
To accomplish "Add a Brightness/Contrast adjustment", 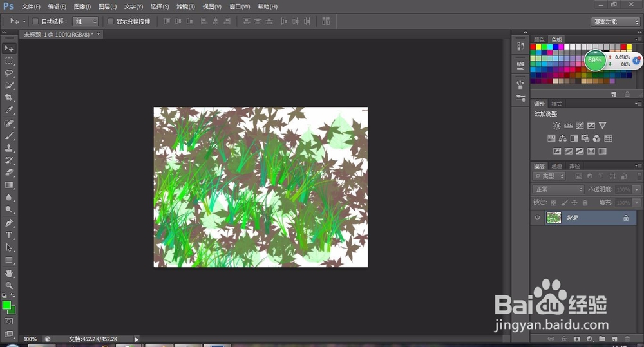I will click(x=556, y=126).
